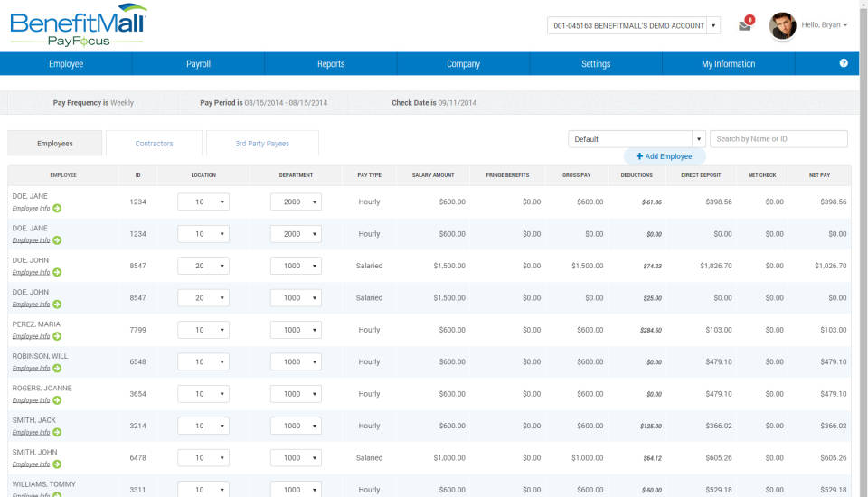Image resolution: width=868 pixels, height=497 pixels.
Task: Open department dropdown for Smith, Jack
Action: (x=296, y=426)
